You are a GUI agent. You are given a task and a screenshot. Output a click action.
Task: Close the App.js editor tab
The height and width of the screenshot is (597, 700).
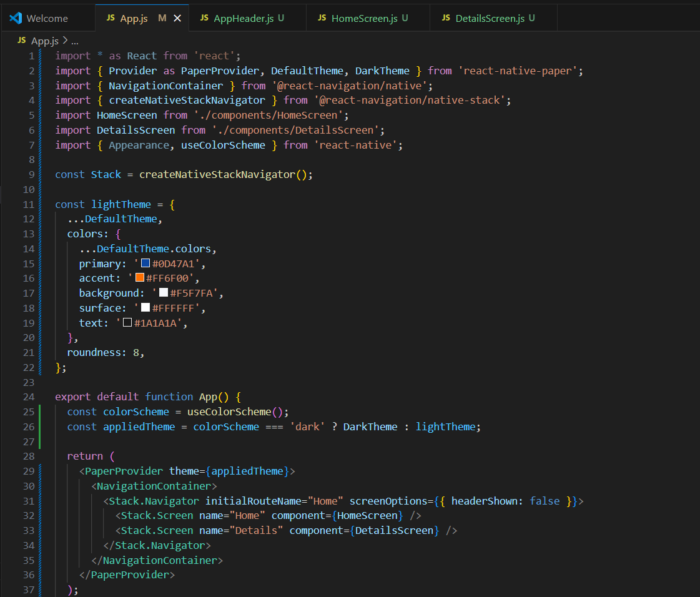tap(177, 18)
